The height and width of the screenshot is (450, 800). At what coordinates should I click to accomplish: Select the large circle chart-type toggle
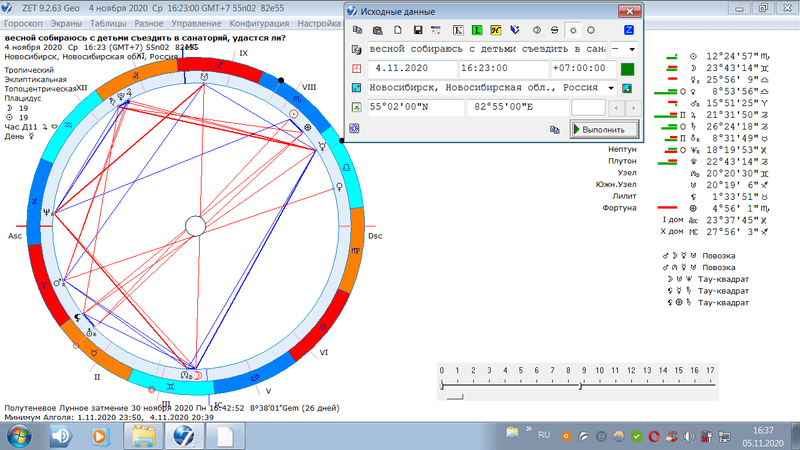point(590,30)
